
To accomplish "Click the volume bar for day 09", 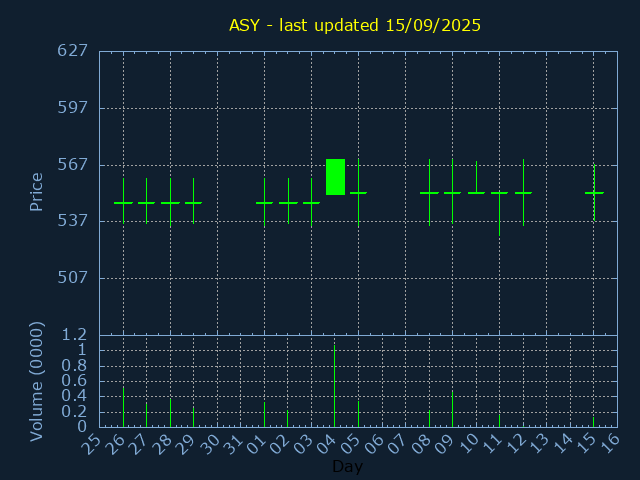I will click(x=452, y=409).
